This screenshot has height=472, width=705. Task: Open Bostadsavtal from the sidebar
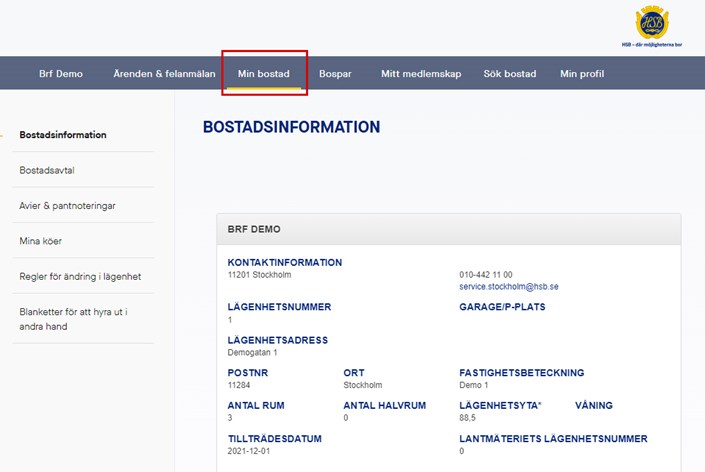(x=49, y=170)
